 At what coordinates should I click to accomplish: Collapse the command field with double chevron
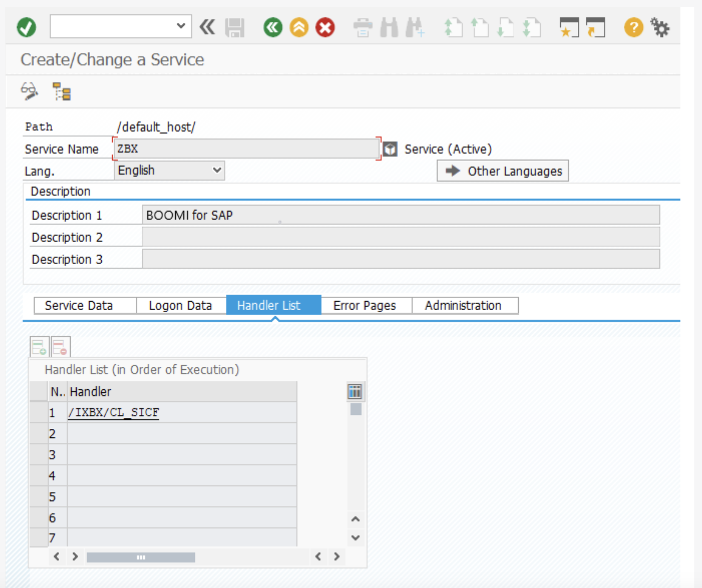[x=208, y=27]
